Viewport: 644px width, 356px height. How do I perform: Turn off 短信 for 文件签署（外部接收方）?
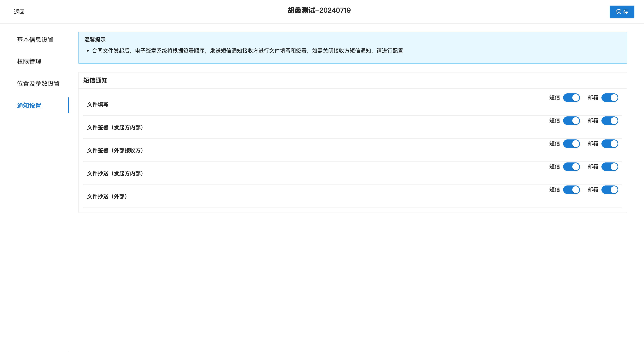[571, 144]
